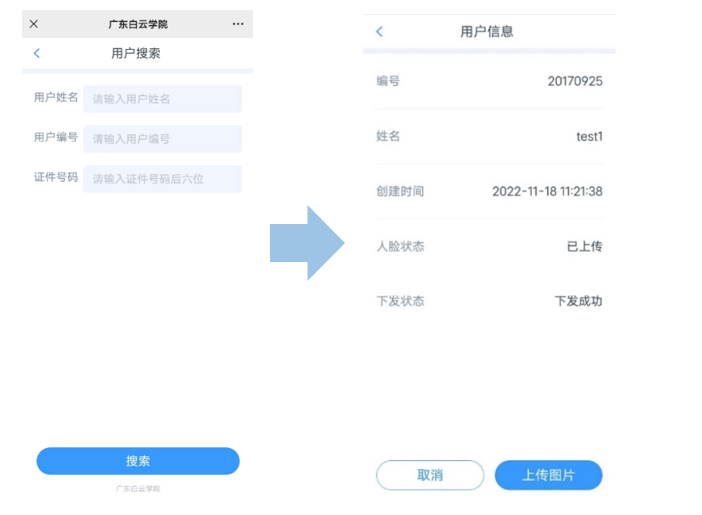Focus the 请输入用户姓名 input field
The height and width of the screenshot is (515, 702).
tap(162, 99)
